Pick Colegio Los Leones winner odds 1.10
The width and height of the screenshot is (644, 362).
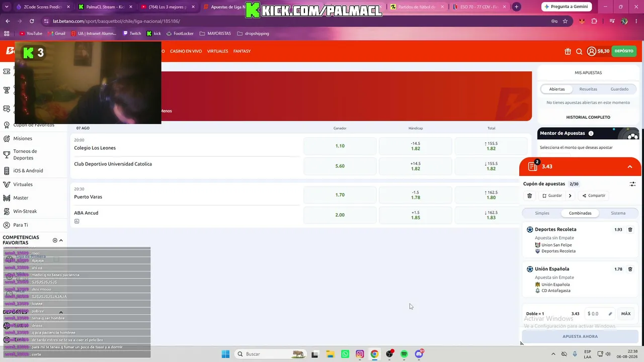coord(340,146)
